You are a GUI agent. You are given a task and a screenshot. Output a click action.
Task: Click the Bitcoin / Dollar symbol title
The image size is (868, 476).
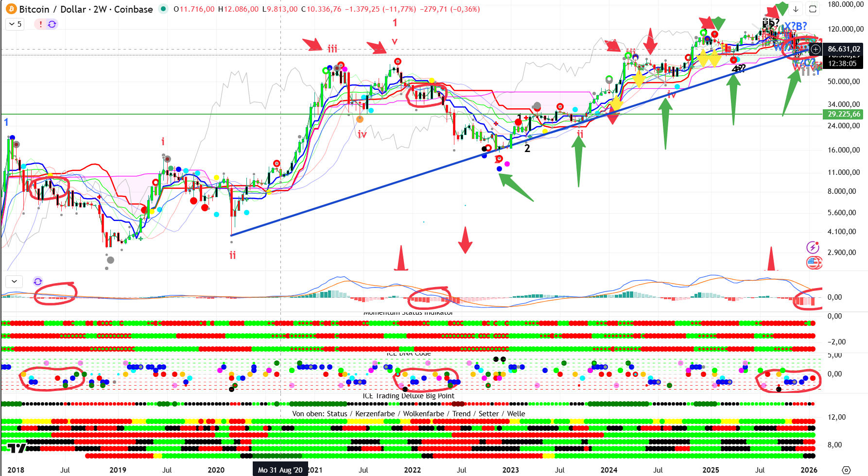(53, 9)
